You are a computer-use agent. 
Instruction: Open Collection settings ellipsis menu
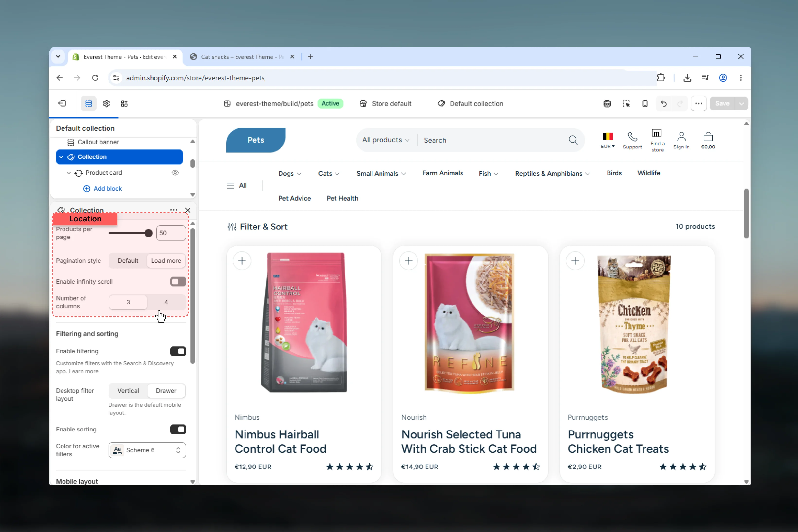(174, 210)
